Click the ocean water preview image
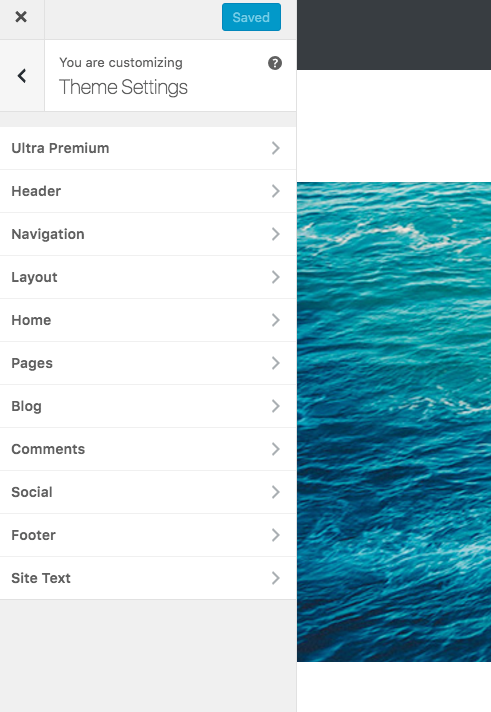 (394, 422)
